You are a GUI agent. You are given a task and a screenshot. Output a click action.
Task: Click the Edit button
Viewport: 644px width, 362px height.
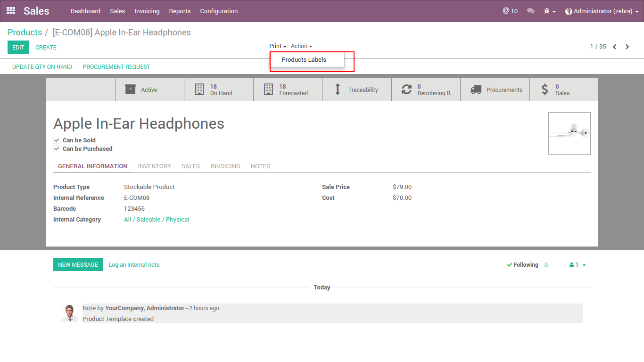click(18, 47)
